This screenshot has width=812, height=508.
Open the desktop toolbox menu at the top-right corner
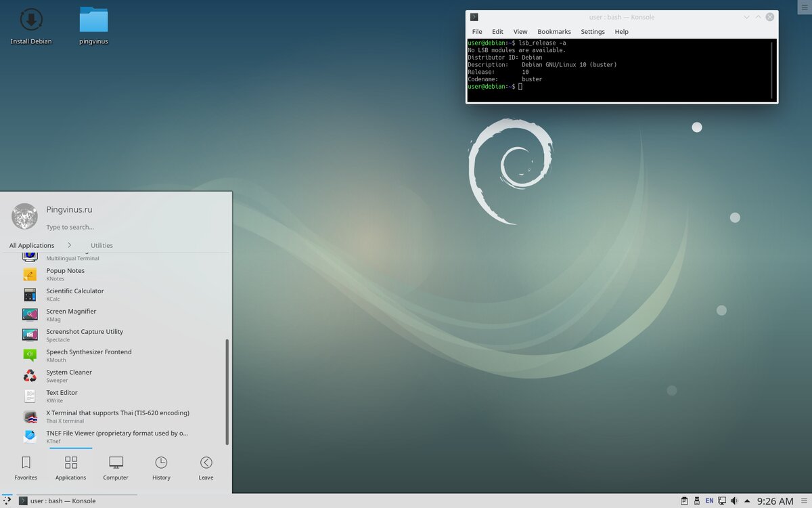pyautogui.click(x=804, y=5)
